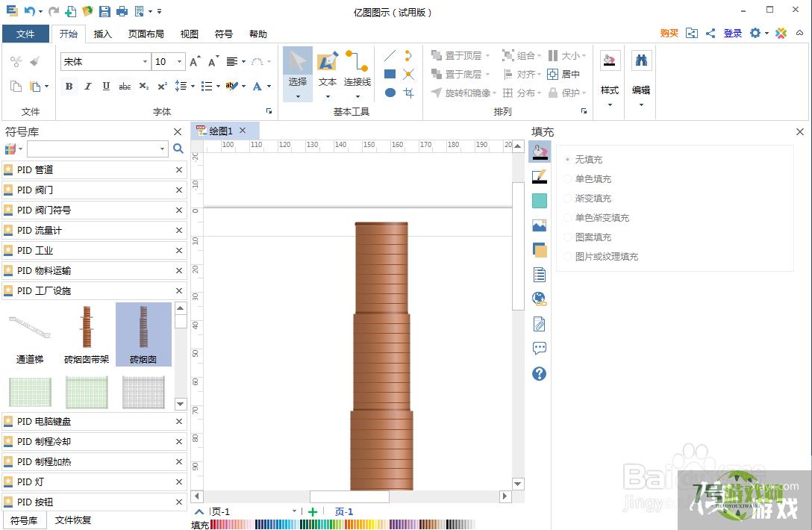Click the save disk icon in title bar
Viewport: 812px width, 530px height.
(x=104, y=11)
